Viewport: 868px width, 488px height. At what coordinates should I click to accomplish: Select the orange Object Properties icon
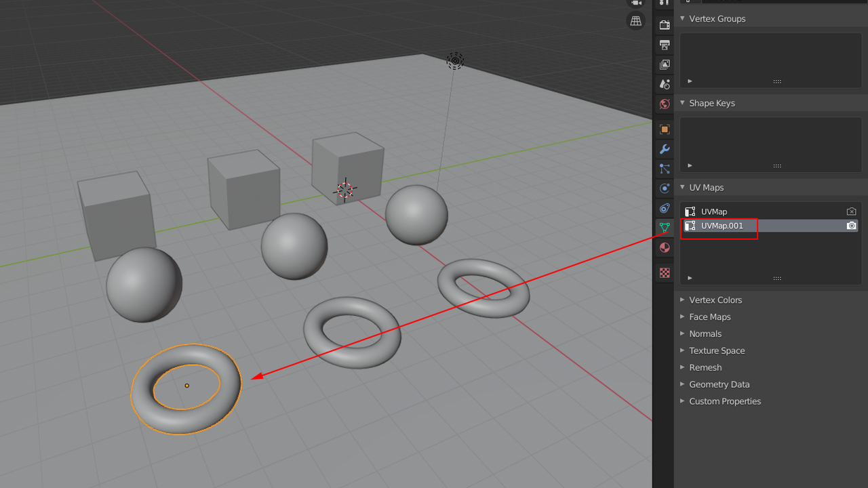664,129
